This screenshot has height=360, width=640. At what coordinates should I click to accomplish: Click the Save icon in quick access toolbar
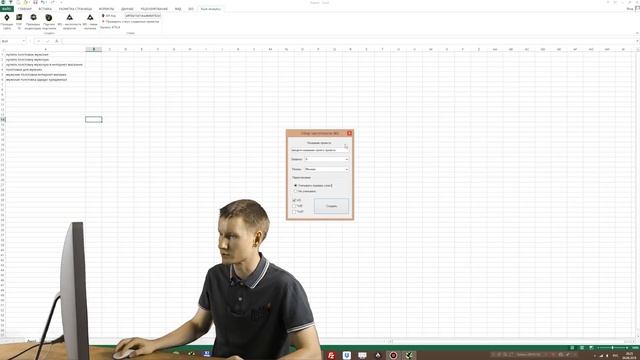(36, 2)
